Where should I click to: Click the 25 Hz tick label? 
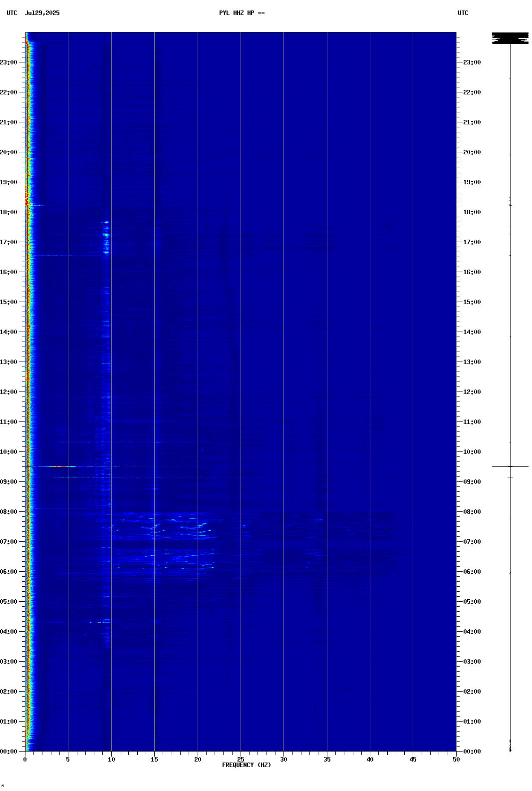point(241,760)
